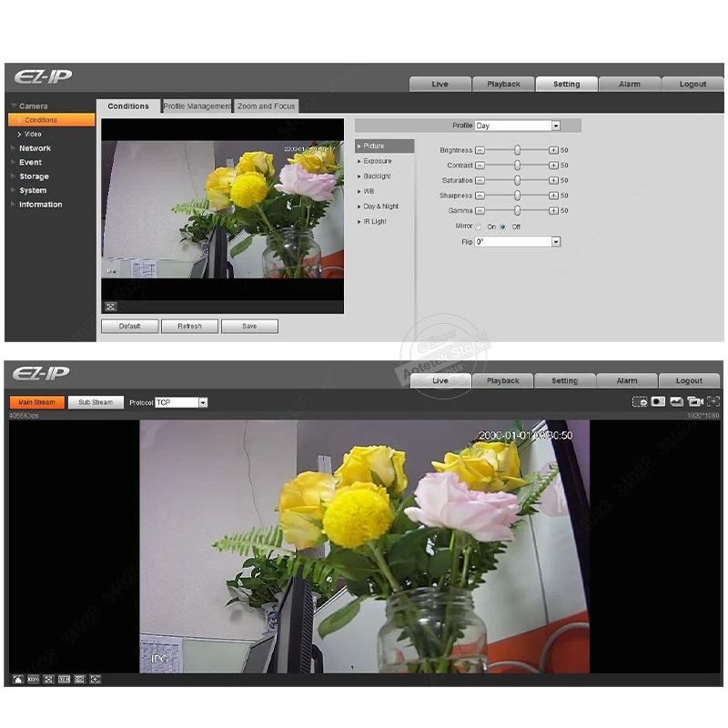The width and height of the screenshot is (728, 728).
Task: Open image adjustment icon in live footer
Action: pos(17,679)
